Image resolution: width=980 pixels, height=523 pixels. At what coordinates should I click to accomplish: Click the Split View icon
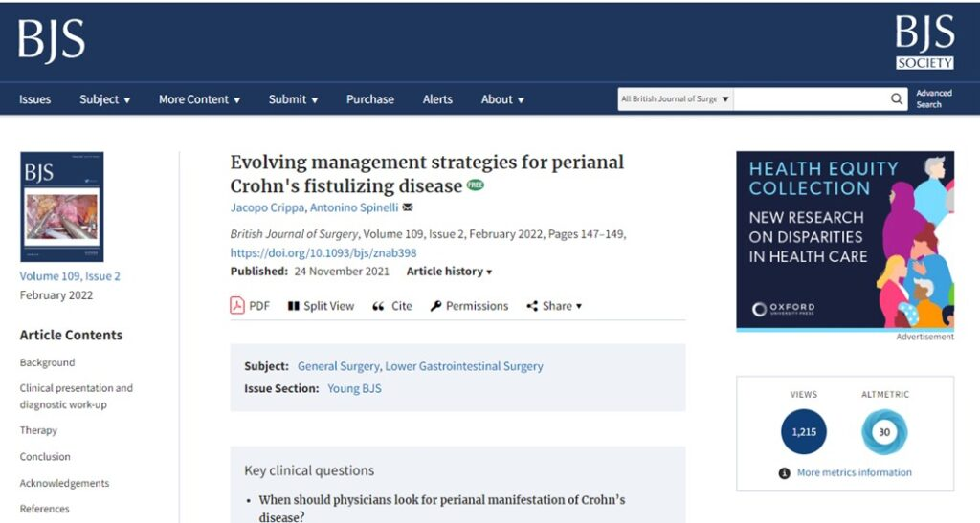294,306
